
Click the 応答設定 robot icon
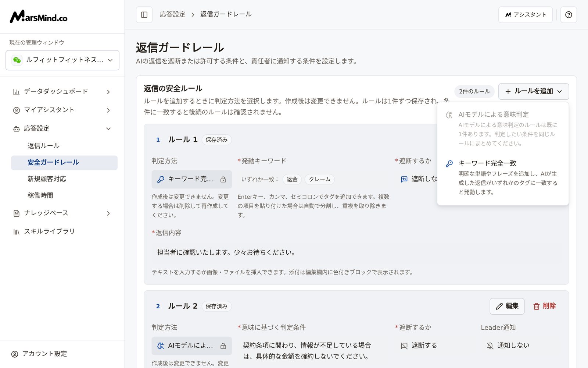point(16,128)
